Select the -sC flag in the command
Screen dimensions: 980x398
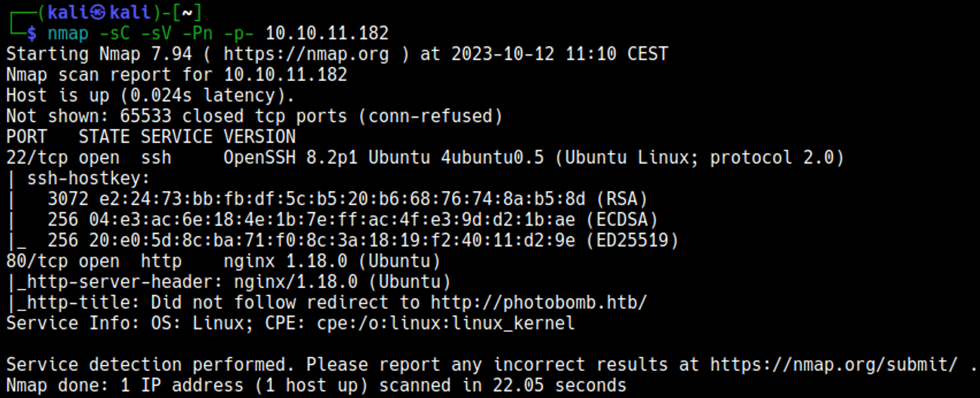tap(114, 33)
